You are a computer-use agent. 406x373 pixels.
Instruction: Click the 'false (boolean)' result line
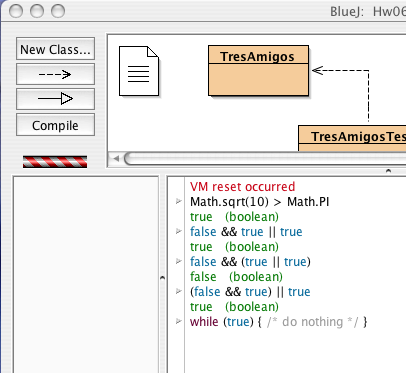click(236, 277)
